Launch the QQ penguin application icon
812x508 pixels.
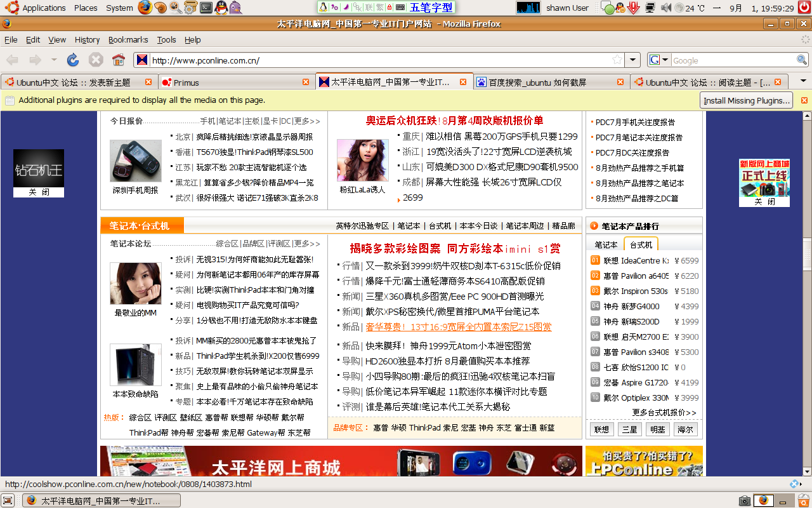[x=220, y=8]
